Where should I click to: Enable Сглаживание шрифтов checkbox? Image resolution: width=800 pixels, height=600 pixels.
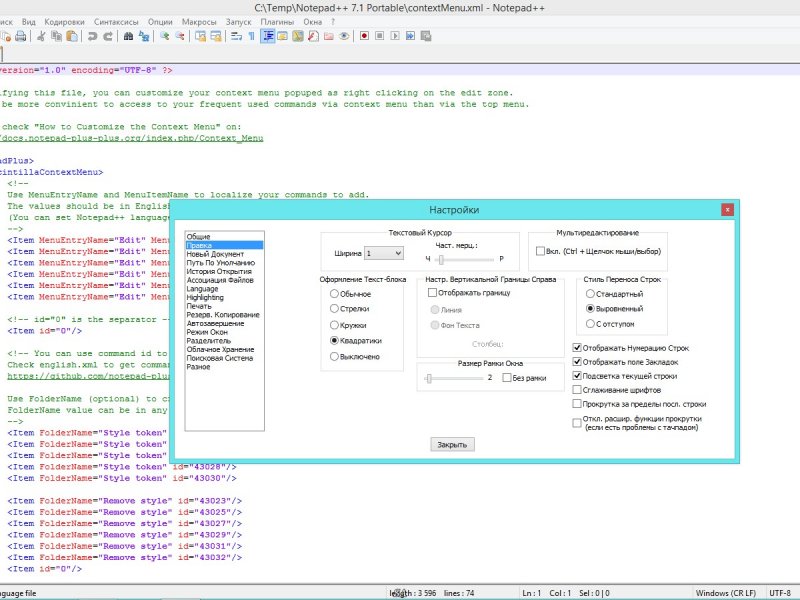577,390
